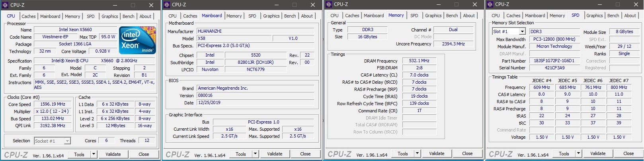The height and width of the screenshot is (161, 644).
Task: Click the Micron Technology module manufacturer
Action: click(554, 46)
